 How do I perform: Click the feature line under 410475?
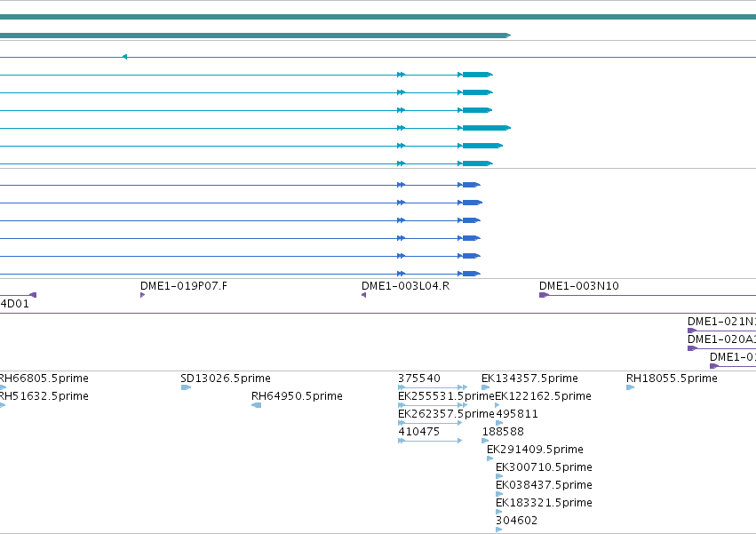click(x=430, y=441)
